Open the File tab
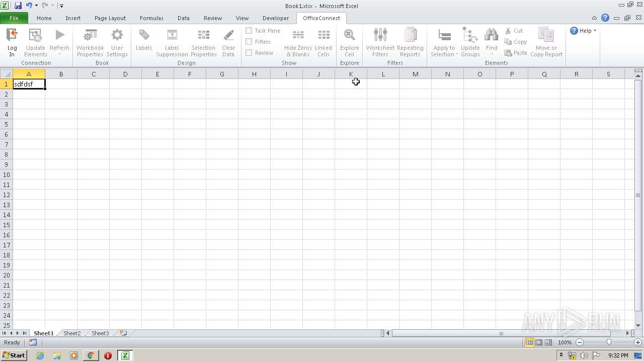644x362 pixels. pyautogui.click(x=14, y=18)
